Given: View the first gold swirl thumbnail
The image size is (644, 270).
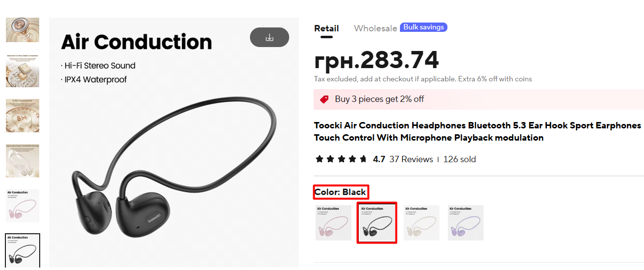Looking at the screenshot, I should pyautogui.click(x=23, y=29).
